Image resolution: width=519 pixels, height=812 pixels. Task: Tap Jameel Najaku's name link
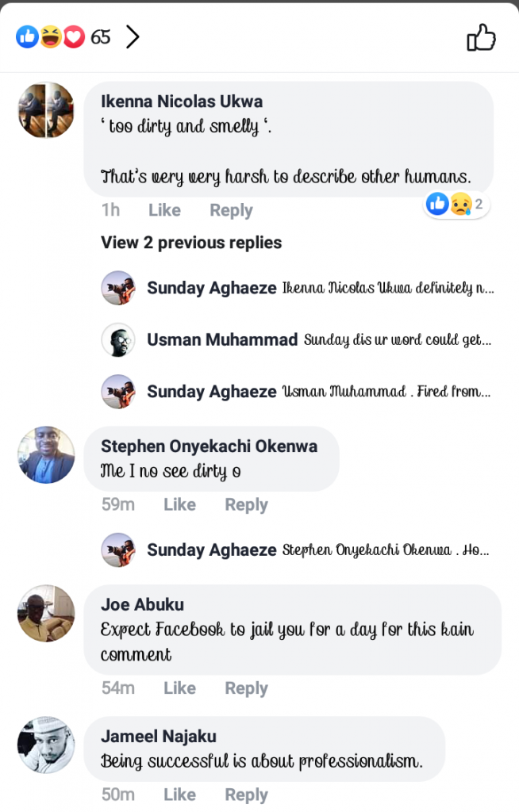[x=159, y=737]
